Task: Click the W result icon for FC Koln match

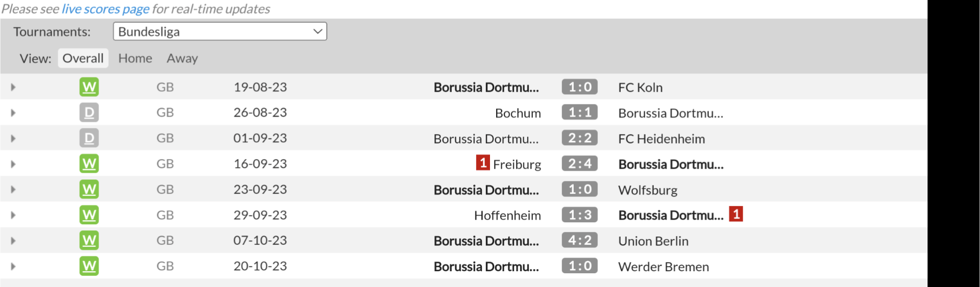Action: point(89,87)
